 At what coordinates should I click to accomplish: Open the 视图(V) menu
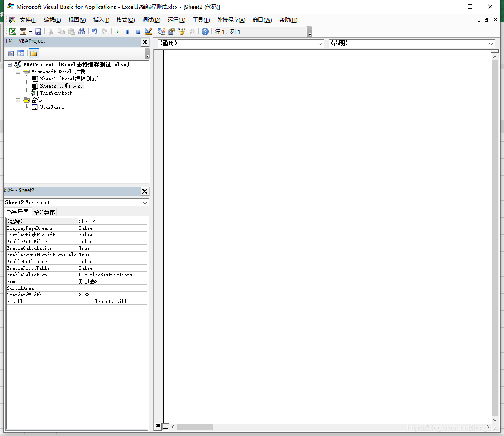(x=77, y=20)
